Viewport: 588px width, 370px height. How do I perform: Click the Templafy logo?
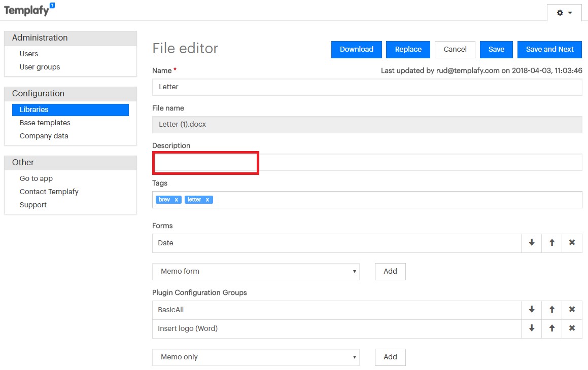[29, 10]
